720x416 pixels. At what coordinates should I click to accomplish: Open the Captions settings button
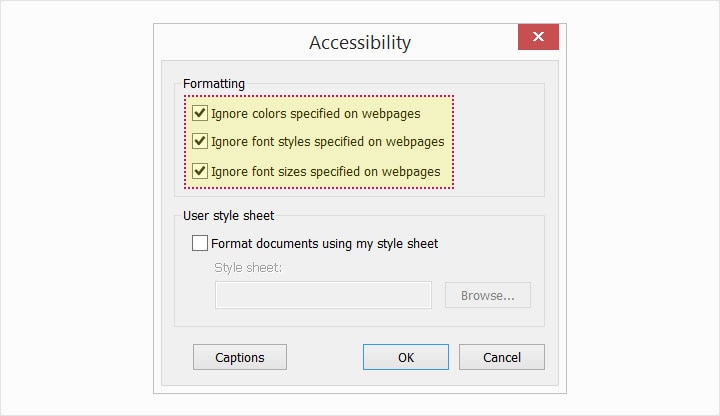pyautogui.click(x=240, y=357)
